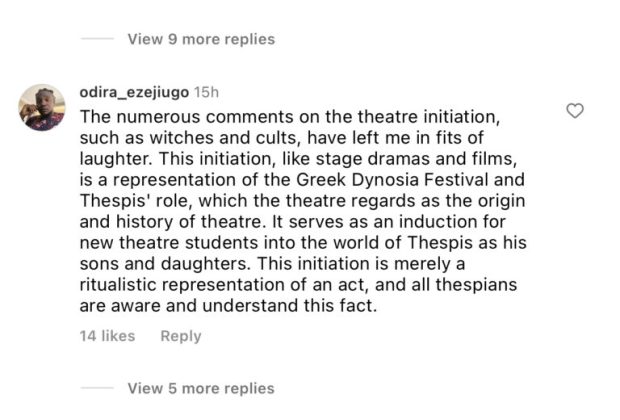Viewport: 620px width, 420px height.
Task: Tap the circular avatar beside the comment
Action: (42, 107)
